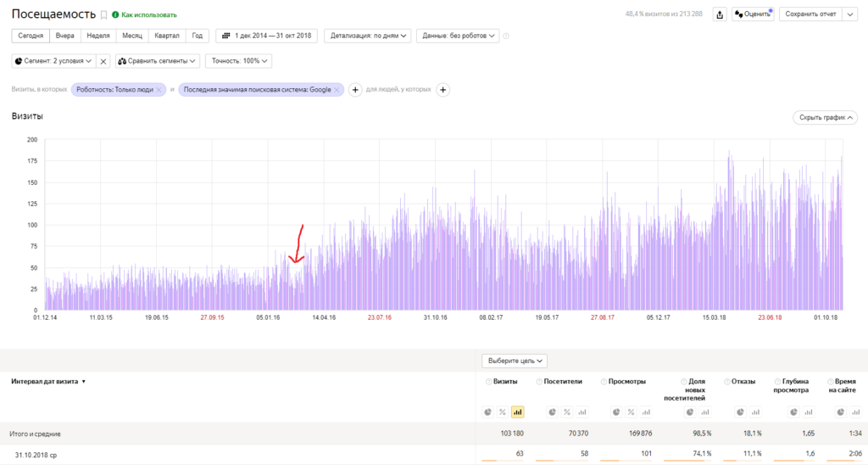
Task: Select the Сегодня period tab
Action: [x=31, y=36]
